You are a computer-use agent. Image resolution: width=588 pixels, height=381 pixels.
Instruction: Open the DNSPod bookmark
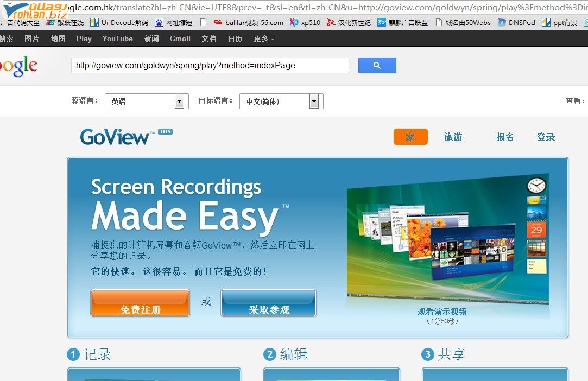516,22
